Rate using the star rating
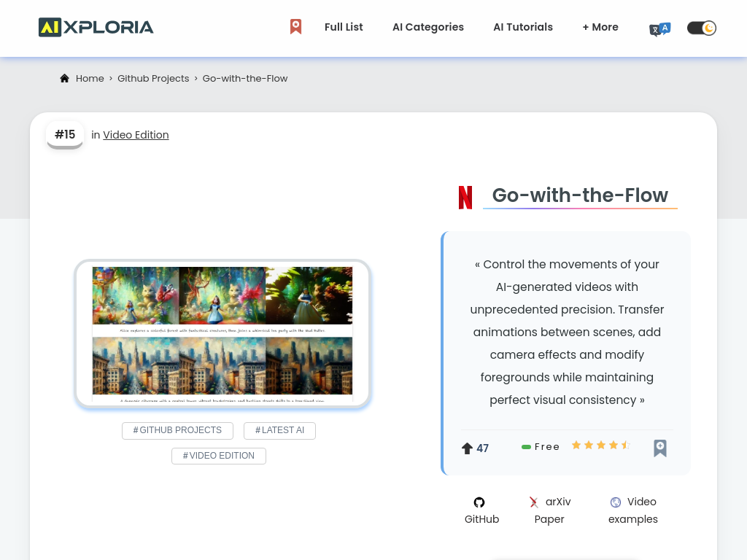The height and width of the screenshot is (560, 747). pos(600,446)
